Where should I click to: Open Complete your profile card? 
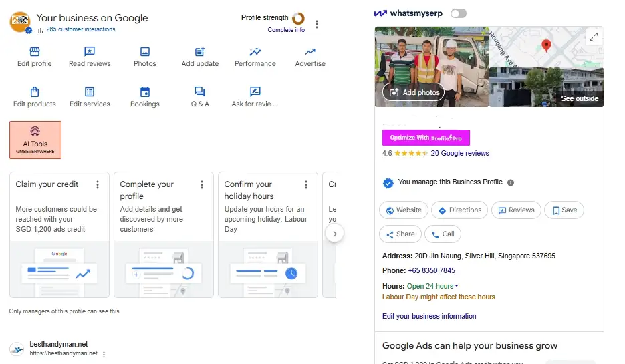point(164,234)
